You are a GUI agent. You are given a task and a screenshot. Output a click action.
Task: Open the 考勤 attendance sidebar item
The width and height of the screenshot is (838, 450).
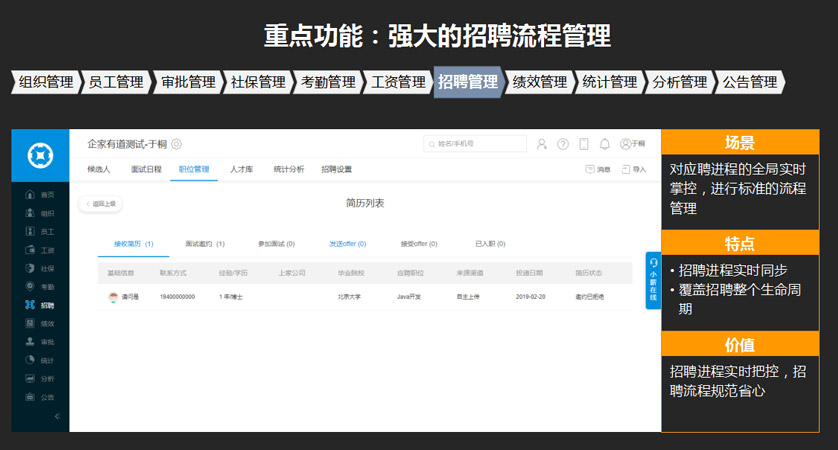point(40,287)
